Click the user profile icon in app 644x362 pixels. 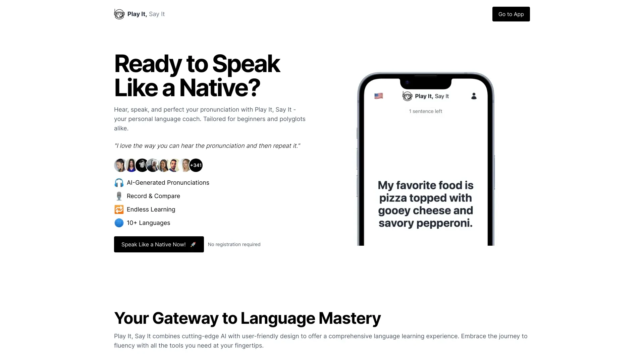tap(474, 96)
